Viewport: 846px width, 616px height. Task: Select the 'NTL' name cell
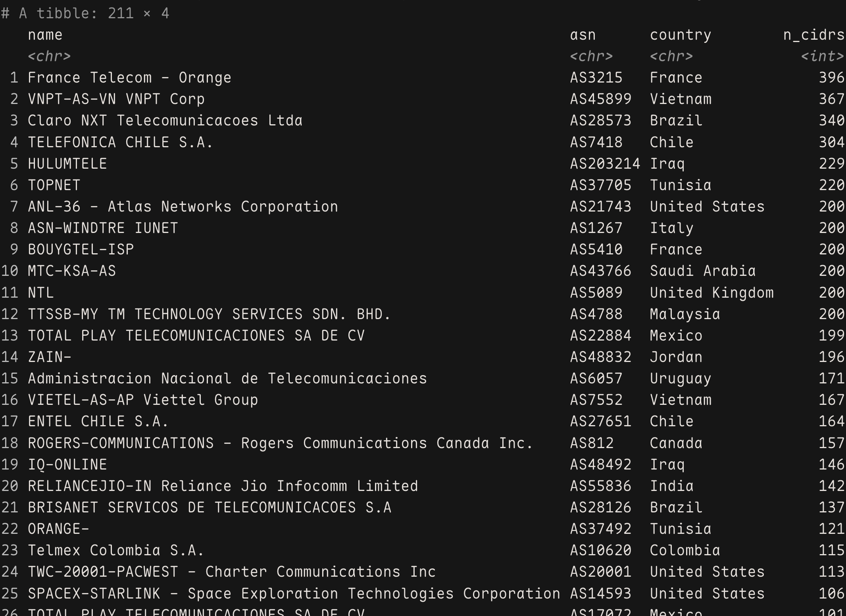pyautogui.click(x=41, y=293)
